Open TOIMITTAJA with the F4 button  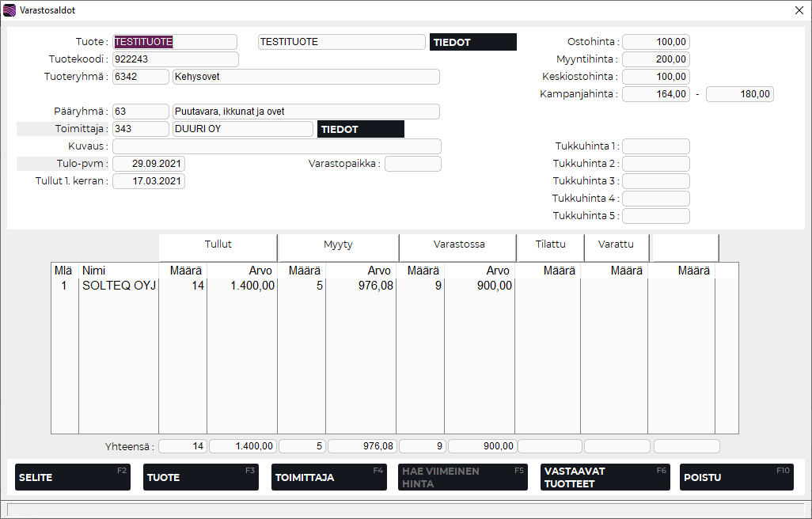point(328,477)
